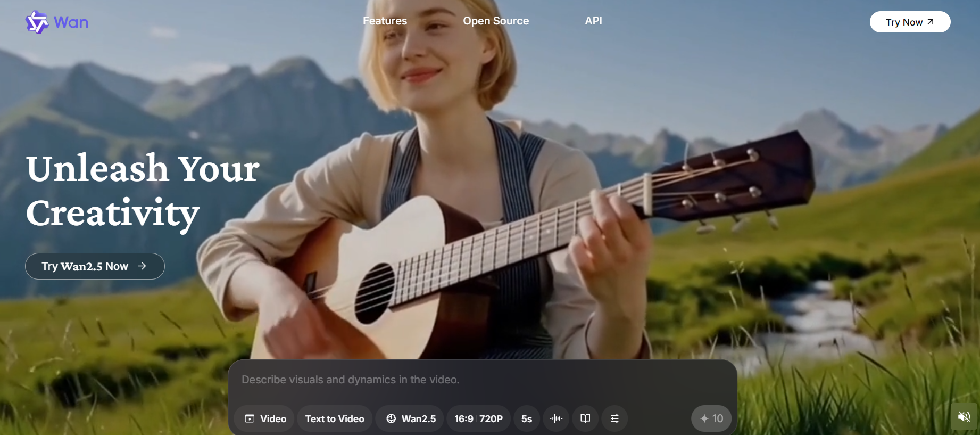
Task: Go to the API page
Action: pos(593,21)
